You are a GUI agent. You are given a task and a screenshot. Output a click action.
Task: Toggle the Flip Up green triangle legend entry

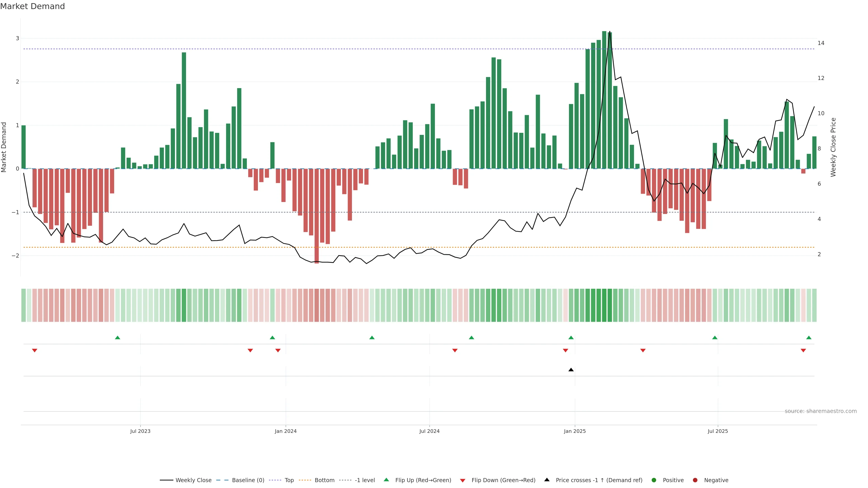[x=387, y=480]
